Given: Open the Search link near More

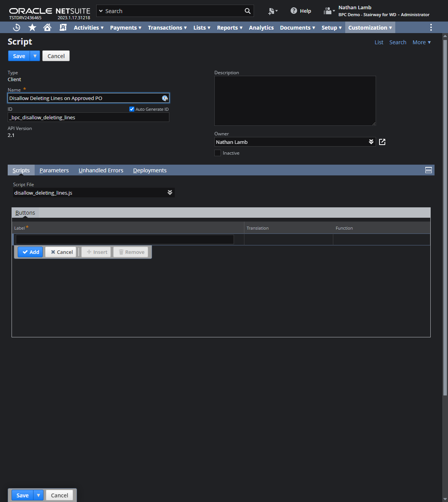Looking at the screenshot, I should click(x=398, y=42).
